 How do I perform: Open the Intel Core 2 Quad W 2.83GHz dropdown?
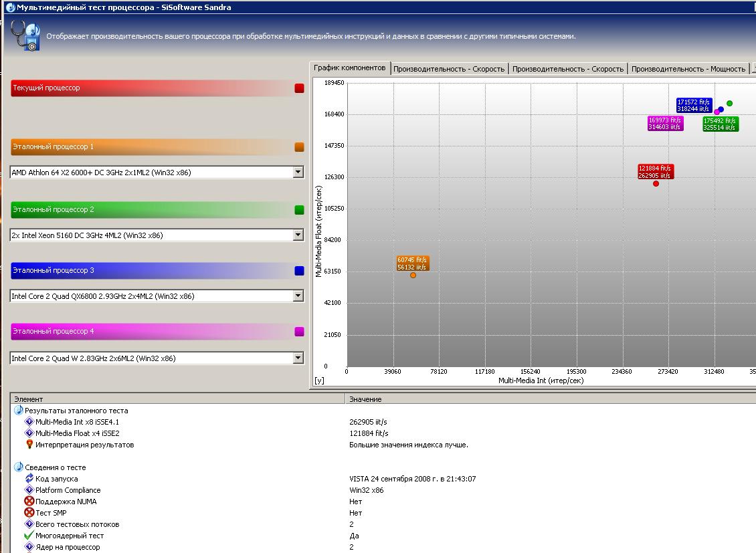(x=298, y=358)
